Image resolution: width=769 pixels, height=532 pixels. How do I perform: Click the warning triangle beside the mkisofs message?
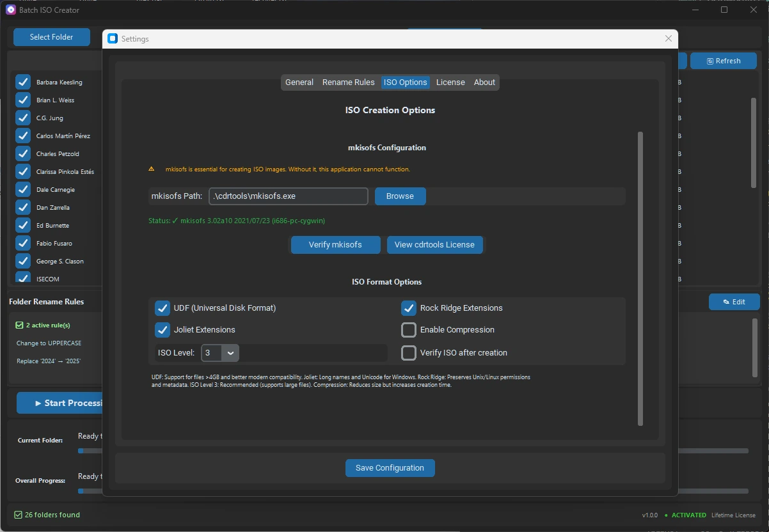click(x=152, y=169)
